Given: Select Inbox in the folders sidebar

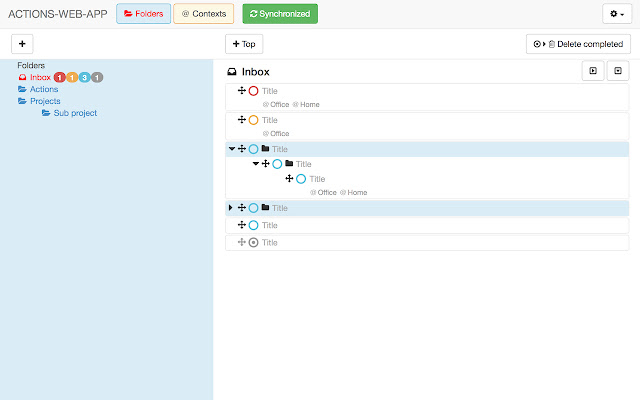Looking at the screenshot, I should tap(40, 77).
